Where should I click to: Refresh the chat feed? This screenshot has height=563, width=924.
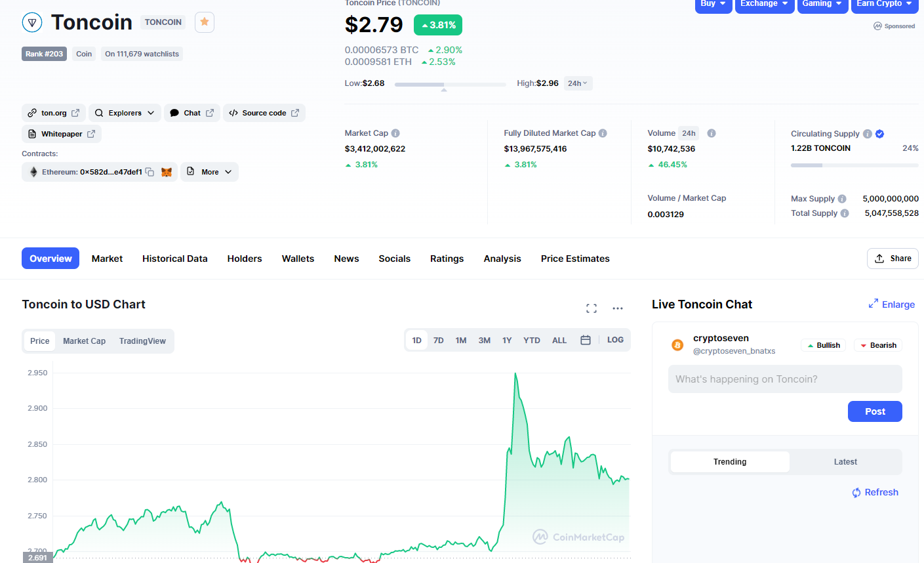click(x=875, y=493)
